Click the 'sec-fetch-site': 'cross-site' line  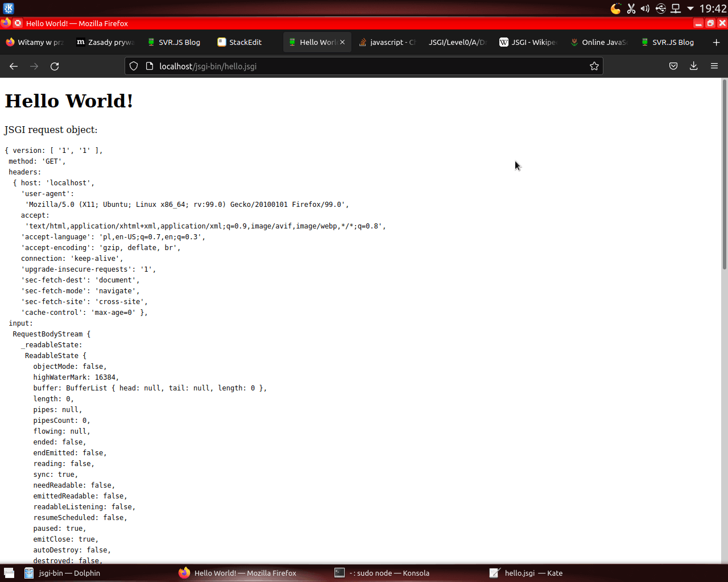coord(84,302)
